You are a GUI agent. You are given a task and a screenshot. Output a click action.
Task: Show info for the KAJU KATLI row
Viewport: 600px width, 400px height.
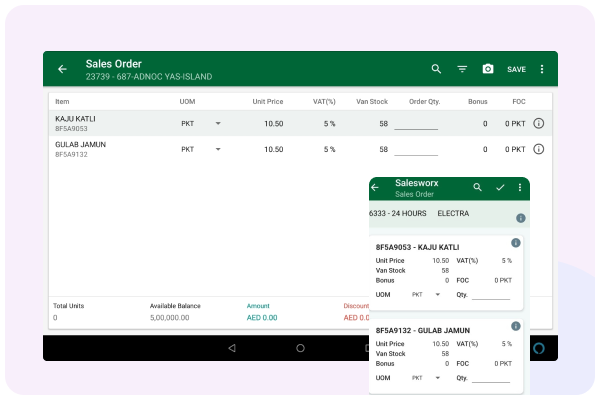(x=538, y=123)
